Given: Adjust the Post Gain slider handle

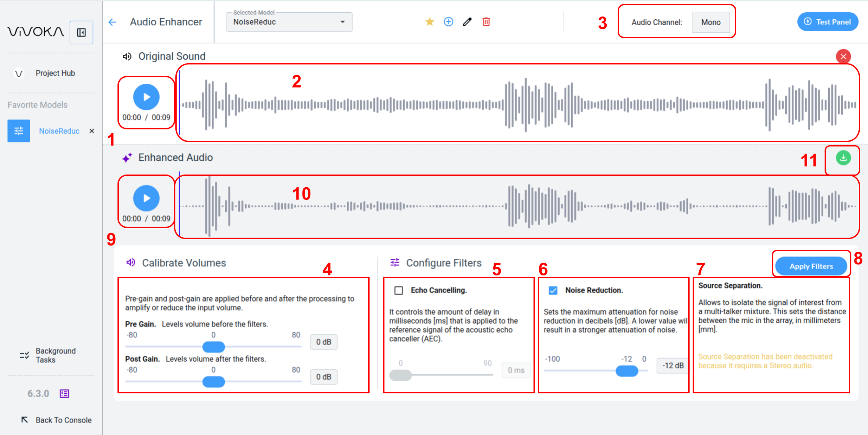Looking at the screenshot, I should pyautogui.click(x=213, y=382).
